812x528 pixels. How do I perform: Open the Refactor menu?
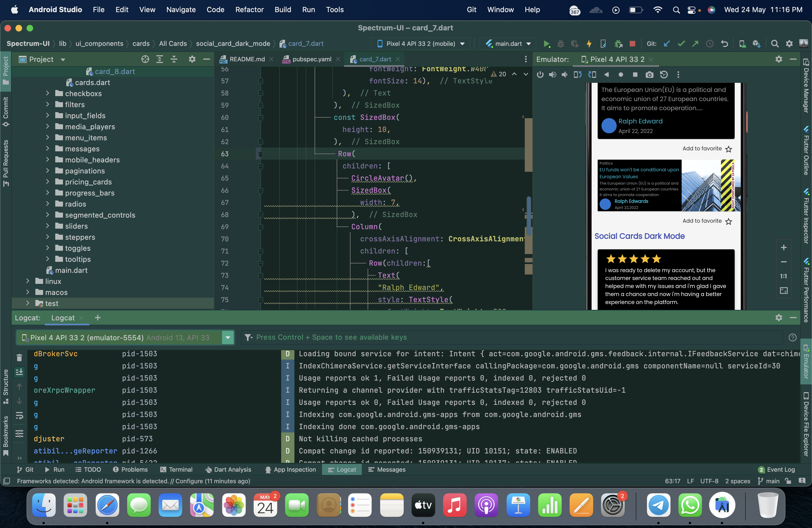point(249,10)
